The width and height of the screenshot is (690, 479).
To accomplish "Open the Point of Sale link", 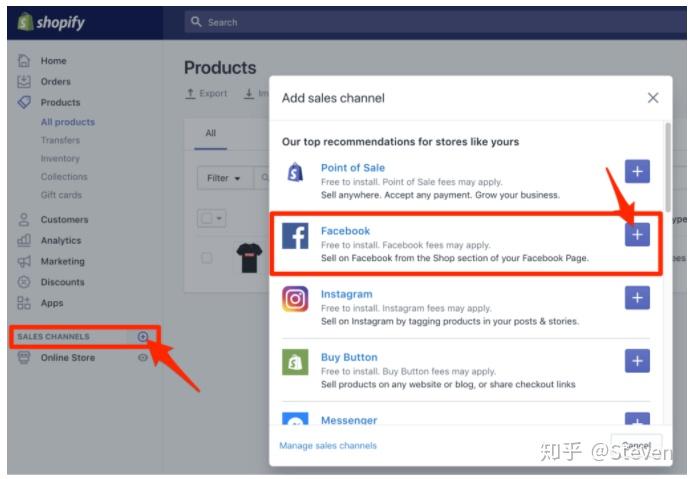I will [x=352, y=168].
